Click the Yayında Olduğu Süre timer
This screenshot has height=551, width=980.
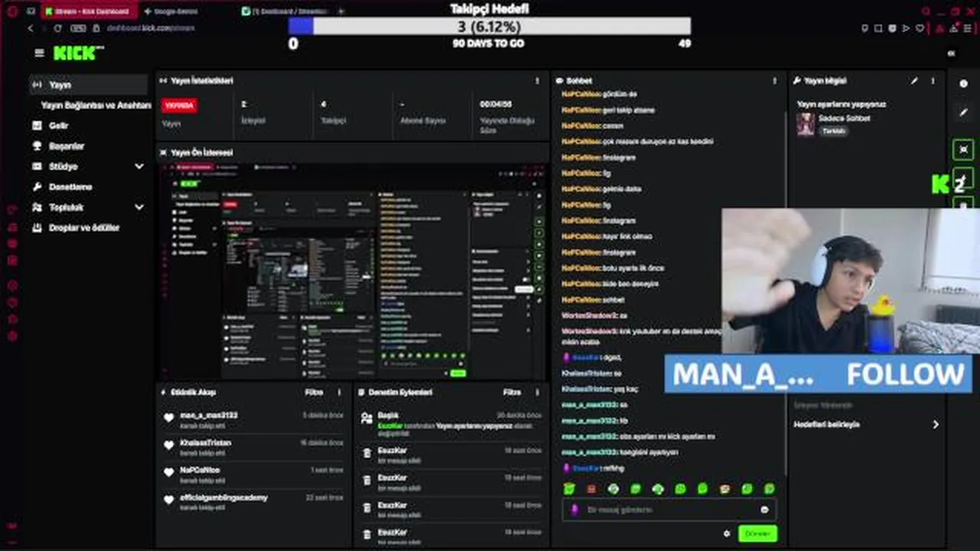click(507, 116)
